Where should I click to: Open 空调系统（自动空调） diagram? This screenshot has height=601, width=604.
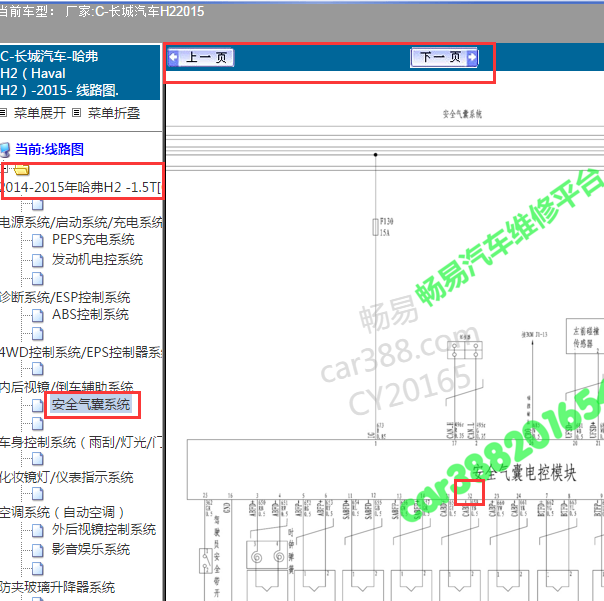coord(62,512)
